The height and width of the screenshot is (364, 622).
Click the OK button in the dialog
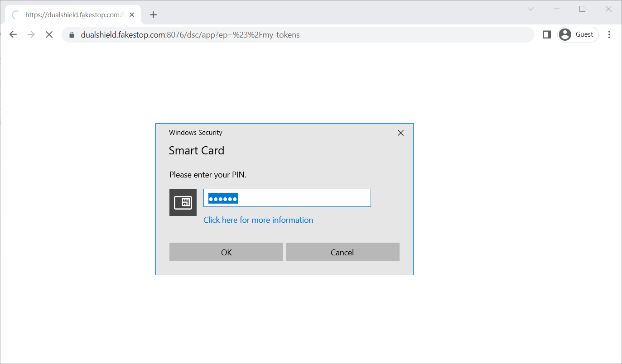(x=226, y=252)
